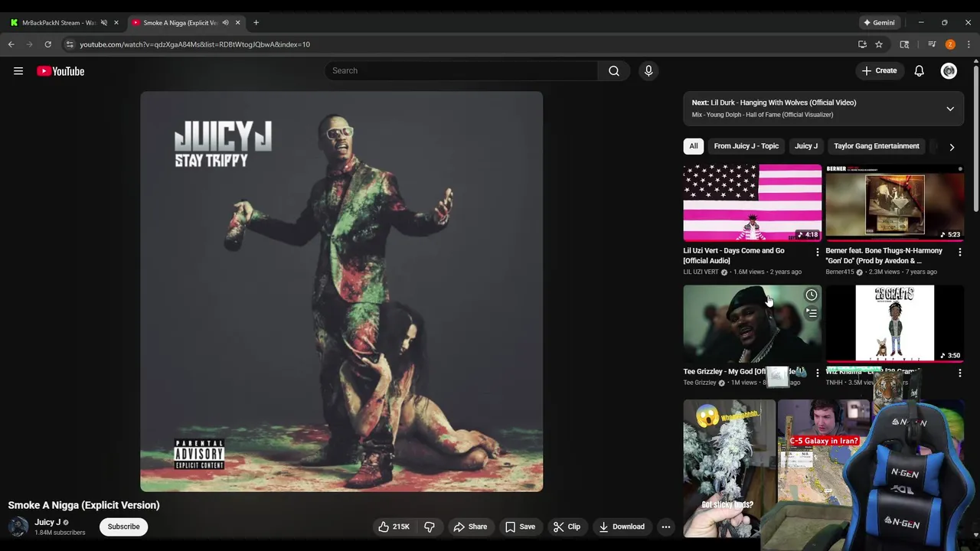This screenshot has height=551, width=980.
Task: Open Chrome three-dot menu
Action: click(x=969, y=44)
